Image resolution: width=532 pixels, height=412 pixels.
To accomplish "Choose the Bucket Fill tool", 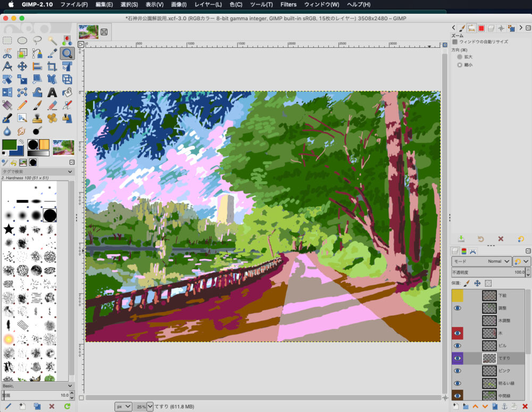I will point(67,93).
